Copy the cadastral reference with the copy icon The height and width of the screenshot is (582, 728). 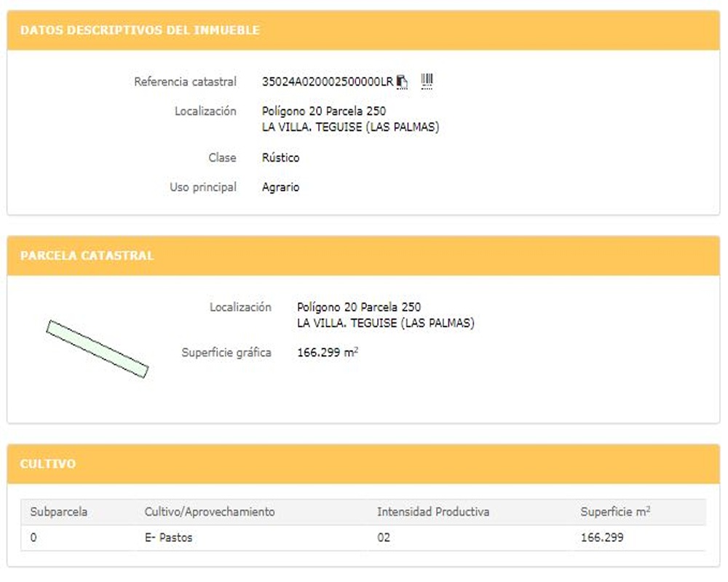click(402, 82)
